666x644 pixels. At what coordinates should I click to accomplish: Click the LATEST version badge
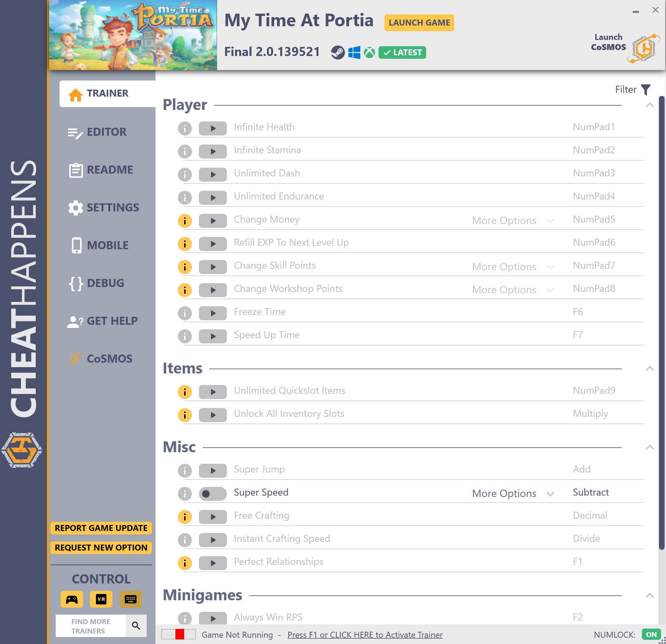click(402, 52)
